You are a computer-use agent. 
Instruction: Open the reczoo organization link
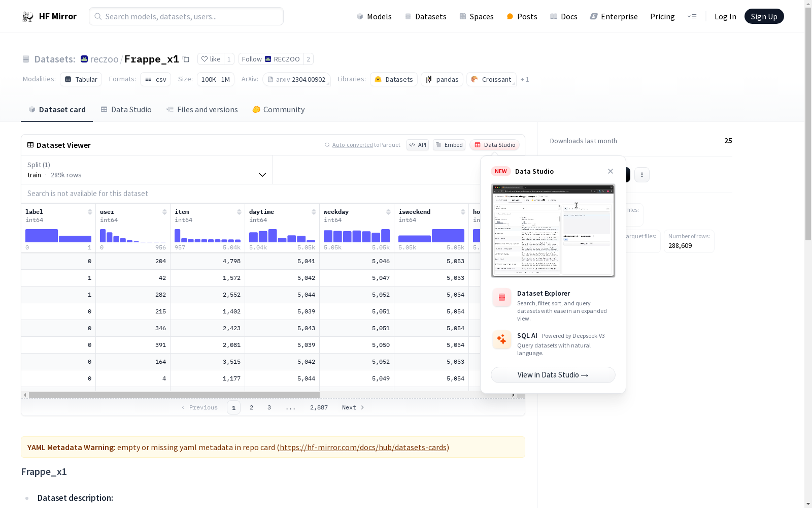point(104,59)
